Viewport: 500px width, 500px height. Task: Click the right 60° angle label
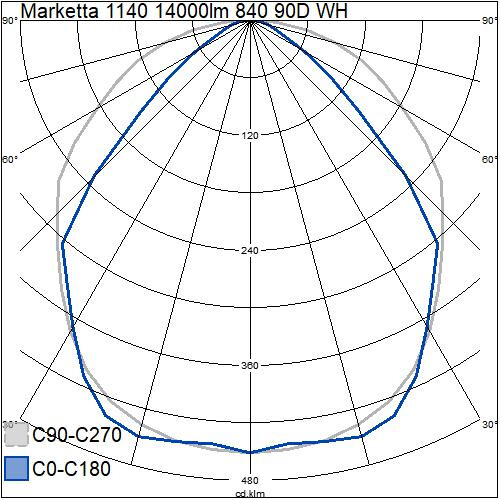click(x=489, y=160)
